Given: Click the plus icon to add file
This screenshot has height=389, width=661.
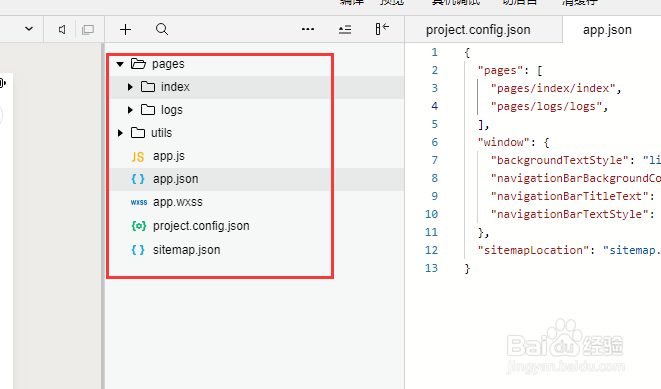Looking at the screenshot, I should click(x=125, y=30).
